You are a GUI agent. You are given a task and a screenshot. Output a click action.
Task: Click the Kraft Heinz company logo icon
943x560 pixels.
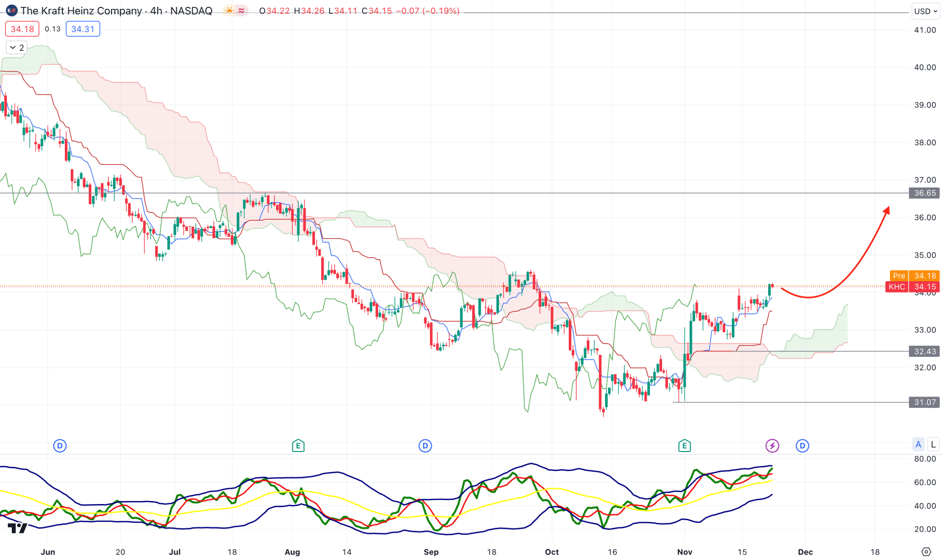pos(11,10)
